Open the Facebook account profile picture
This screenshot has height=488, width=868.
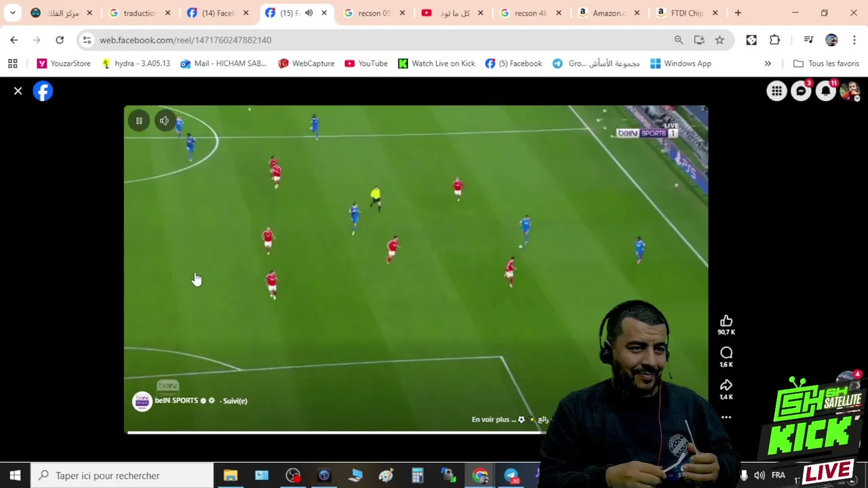click(850, 91)
